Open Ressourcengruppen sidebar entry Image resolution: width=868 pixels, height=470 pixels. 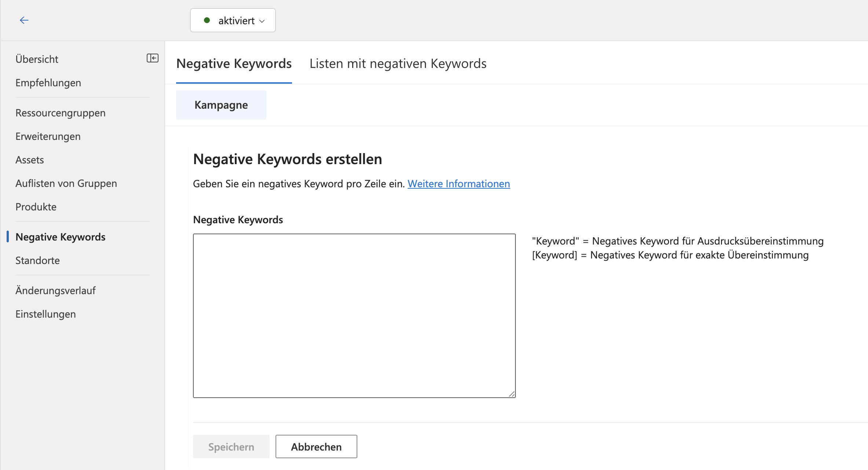click(60, 113)
